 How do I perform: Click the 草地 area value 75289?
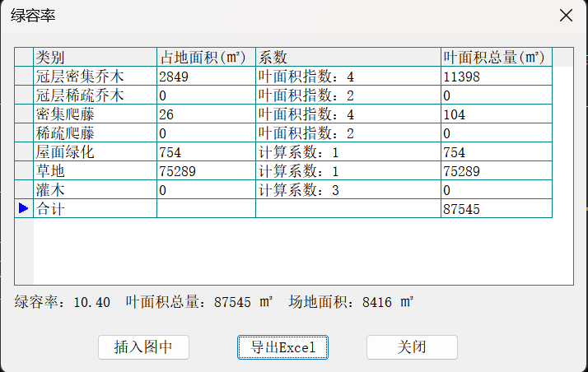[x=206, y=171]
